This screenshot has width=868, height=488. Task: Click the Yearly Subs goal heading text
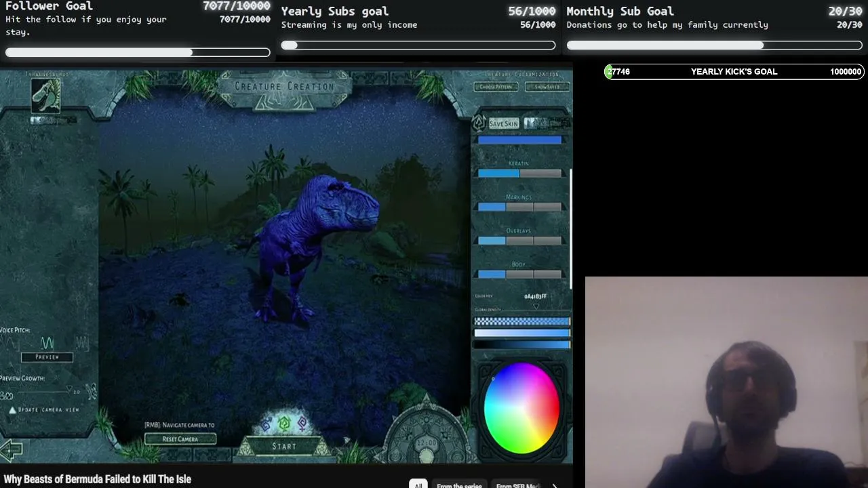[x=335, y=11]
